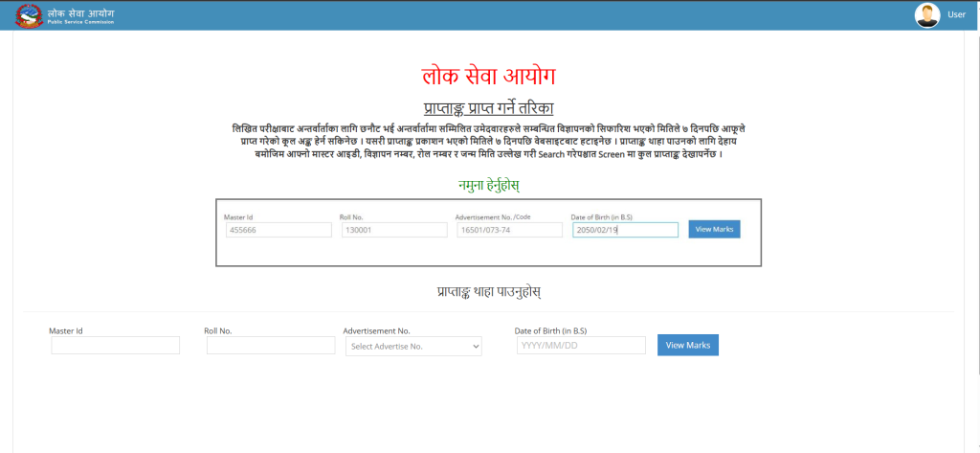Click sample Master Id field showing 455666
This screenshot has height=453, width=980.
[278, 230]
